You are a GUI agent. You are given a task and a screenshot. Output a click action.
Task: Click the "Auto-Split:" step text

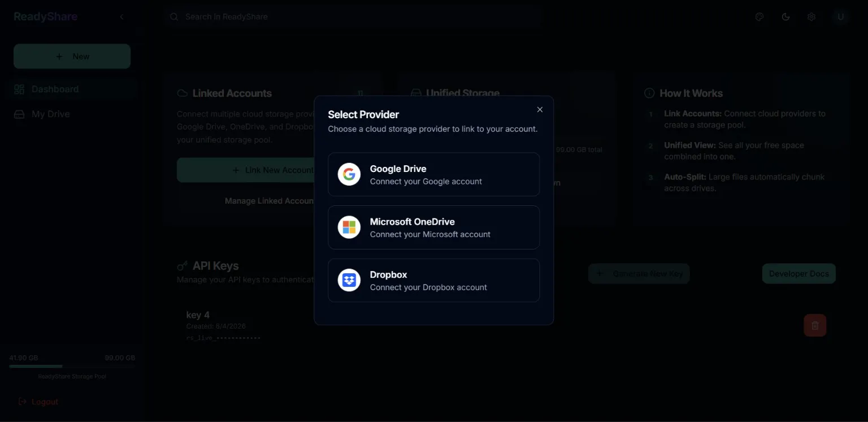685,177
